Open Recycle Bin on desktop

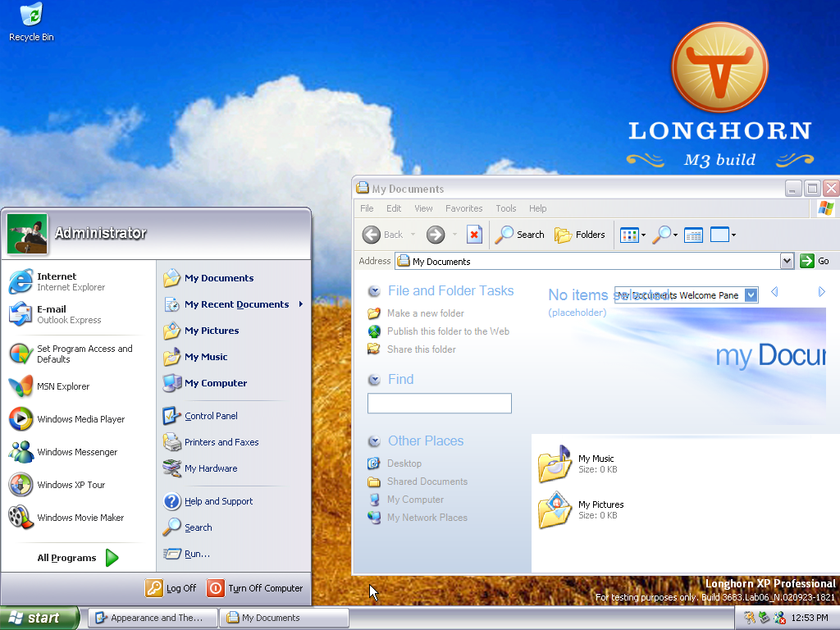tap(31, 22)
